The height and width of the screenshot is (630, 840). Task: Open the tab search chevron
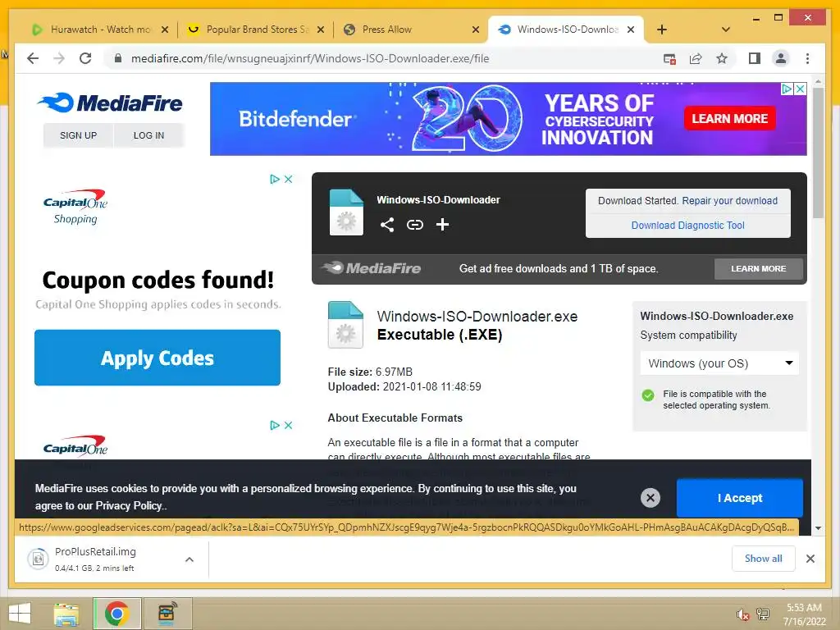725,30
